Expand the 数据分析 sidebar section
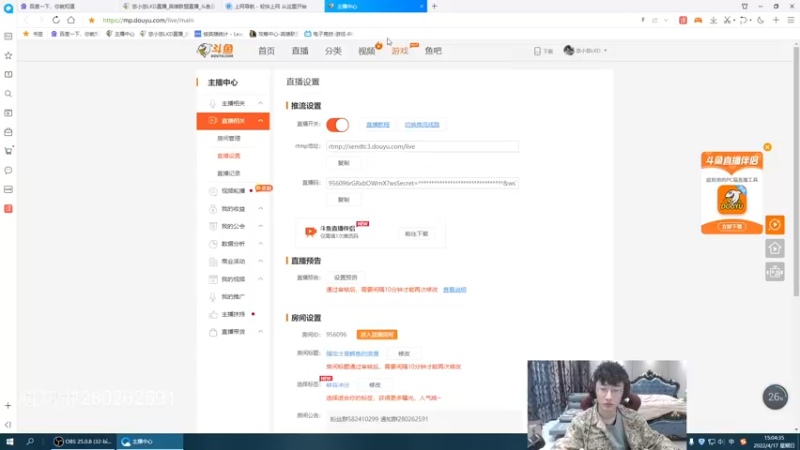Image resolution: width=800 pixels, height=450 pixels. pyautogui.click(x=261, y=243)
